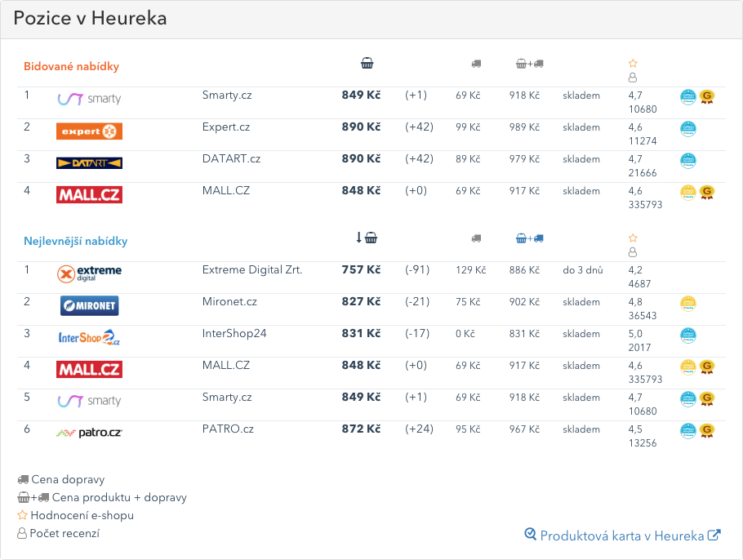This screenshot has width=743, height=560.
Task: Click MALL.CZ logo in Bidované nabídky
Action: tap(89, 195)
